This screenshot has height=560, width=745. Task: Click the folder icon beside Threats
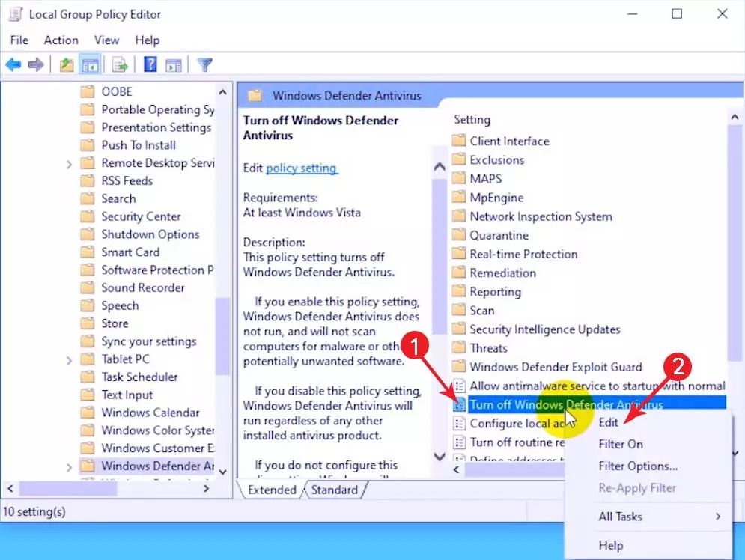tap(458, 347)
